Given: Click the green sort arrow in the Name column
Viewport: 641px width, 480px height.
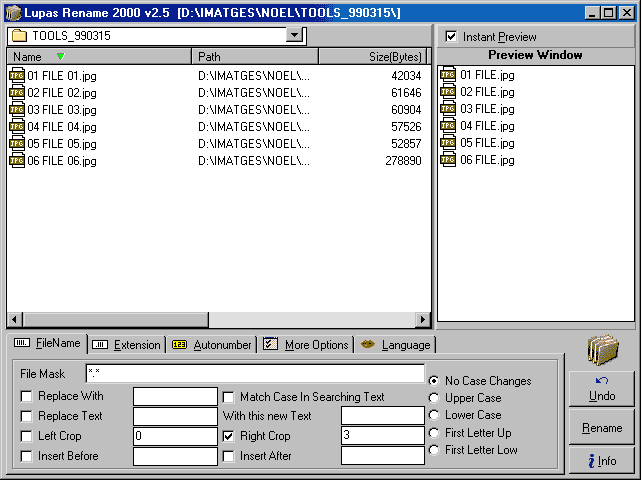Looking at the screenshot, I should [x=60, y=57].
